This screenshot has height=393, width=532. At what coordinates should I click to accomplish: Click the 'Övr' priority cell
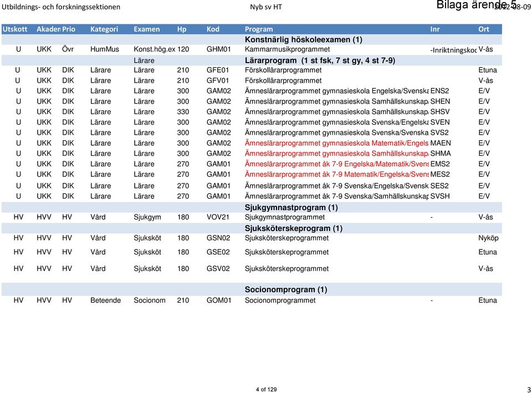68,49
